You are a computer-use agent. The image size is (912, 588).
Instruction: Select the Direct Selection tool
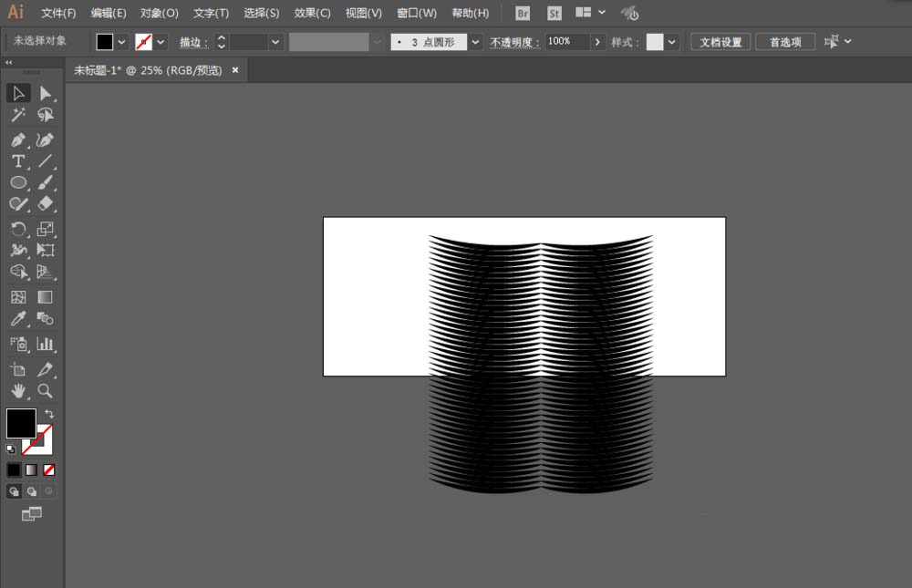point(45,93)
